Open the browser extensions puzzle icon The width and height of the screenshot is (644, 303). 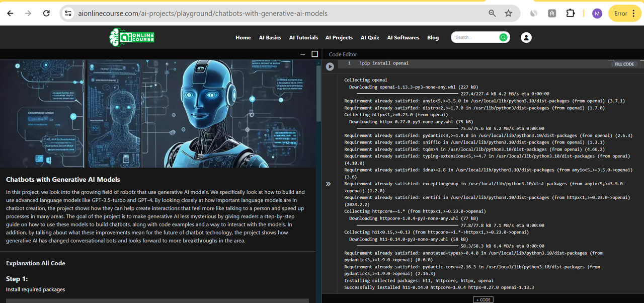[x=570, y=13]
